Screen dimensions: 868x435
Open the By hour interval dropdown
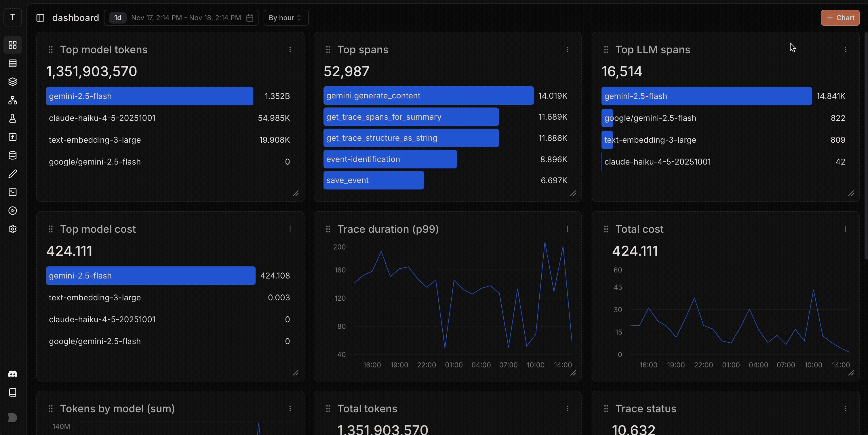pos(285,18)
